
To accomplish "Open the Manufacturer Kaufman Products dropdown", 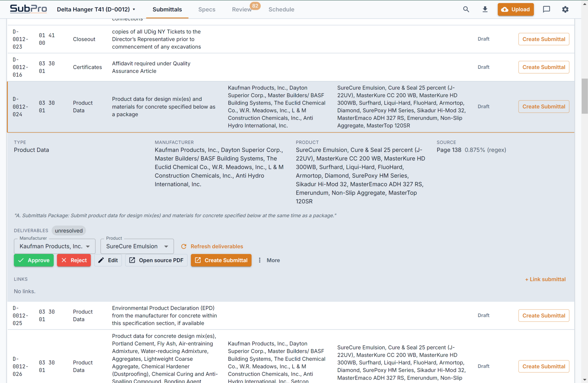I will click(55, 246).
